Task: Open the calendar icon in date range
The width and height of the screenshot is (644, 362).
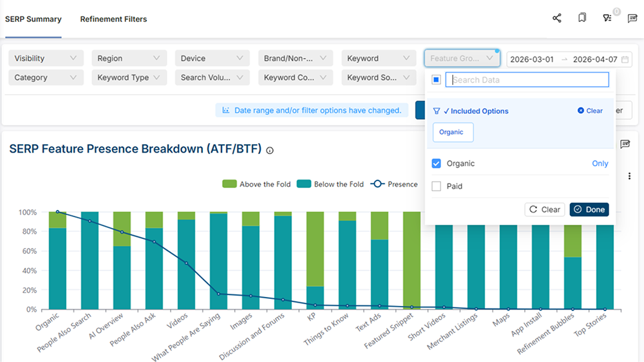Action: [x=625, y=59]
